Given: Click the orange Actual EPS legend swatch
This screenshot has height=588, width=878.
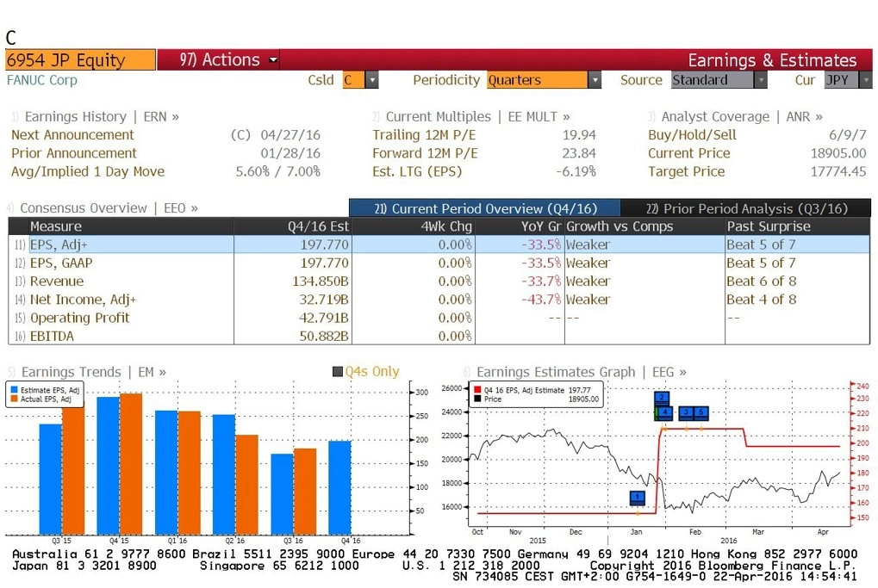Looking at the screenshot, I should [14, 399].
